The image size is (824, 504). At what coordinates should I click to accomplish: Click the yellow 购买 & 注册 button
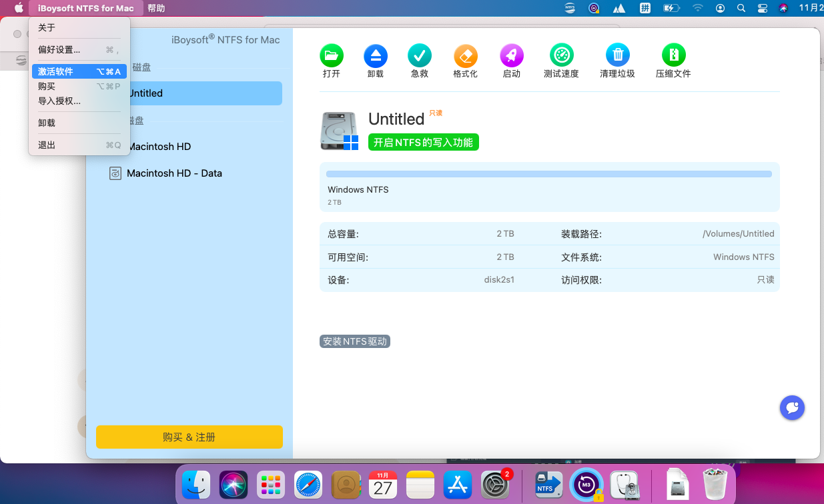pyautogui.click(x=189, y=437)
